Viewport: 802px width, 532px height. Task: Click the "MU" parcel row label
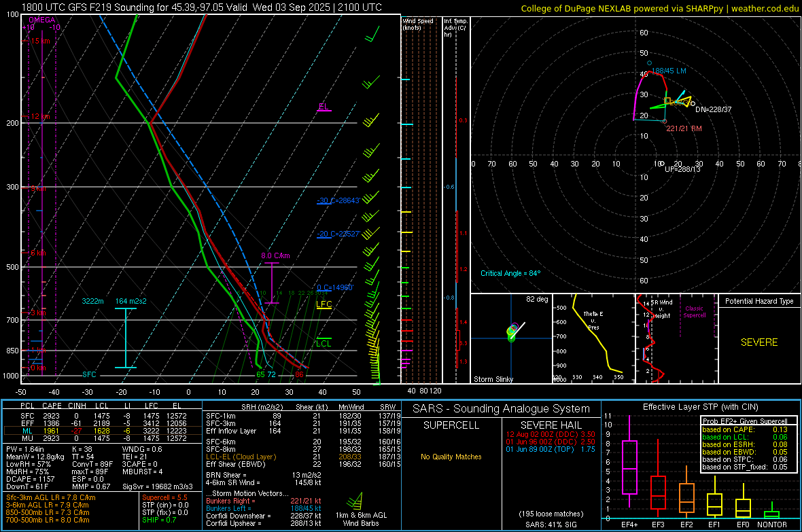coord(27,438)
